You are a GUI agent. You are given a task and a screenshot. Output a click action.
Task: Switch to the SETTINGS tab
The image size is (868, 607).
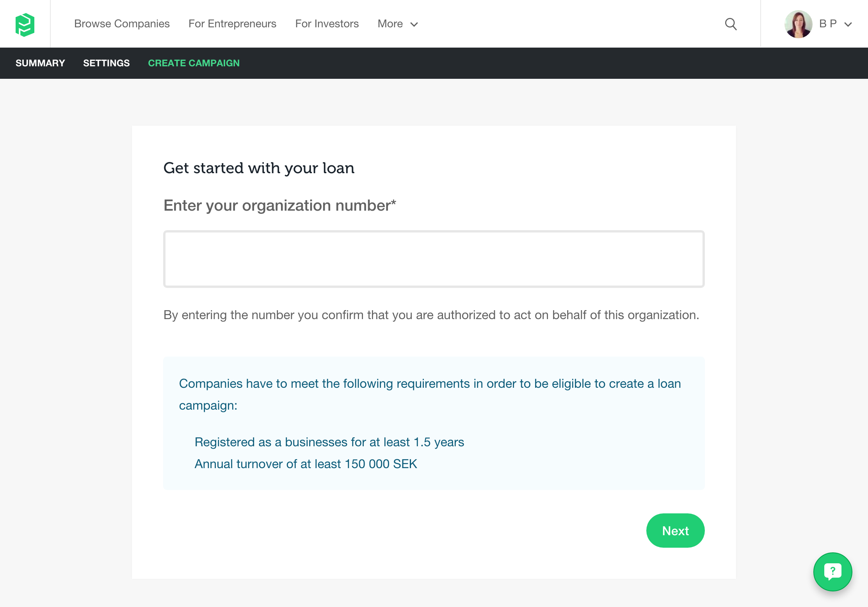tap(106, 63)
